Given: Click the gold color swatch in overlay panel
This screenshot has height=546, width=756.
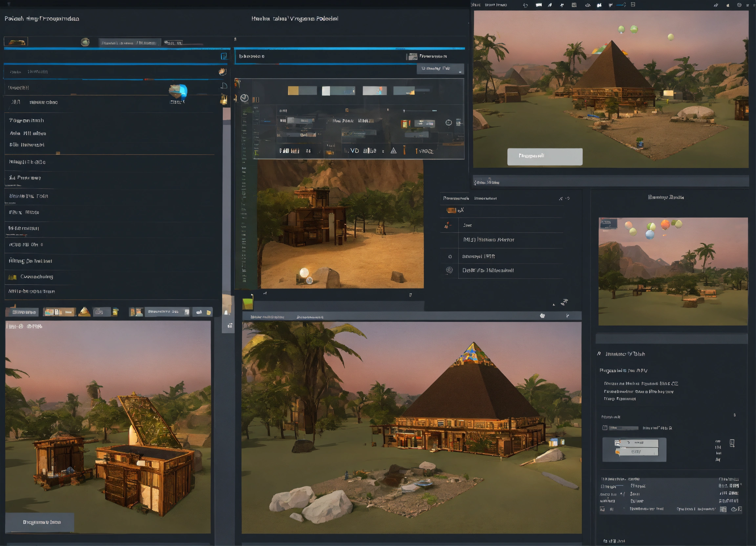Looking at the screenshot, I should pyautogui.click(x=293, y=91).
